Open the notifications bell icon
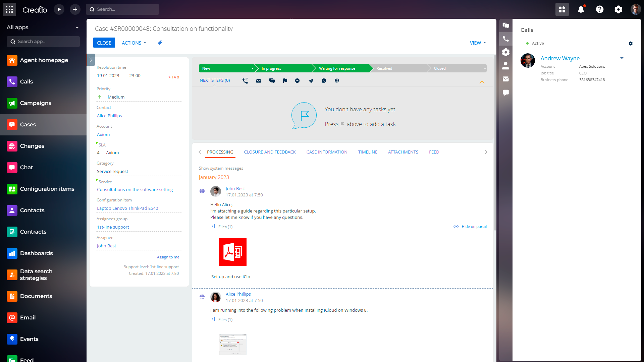The image size is (644, 362). [x=581, y=9]
